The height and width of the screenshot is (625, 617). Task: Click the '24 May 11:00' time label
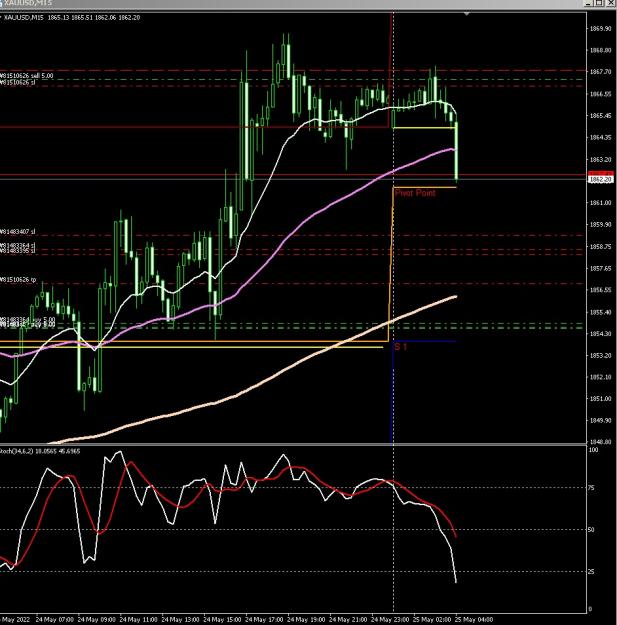pyautogui.click(x=138, y=620)
